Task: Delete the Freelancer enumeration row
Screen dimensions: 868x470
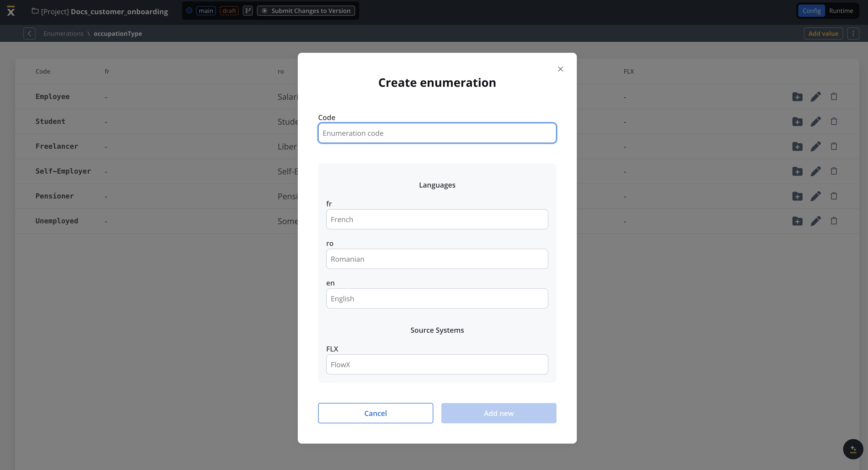Action: click(834, 147)
